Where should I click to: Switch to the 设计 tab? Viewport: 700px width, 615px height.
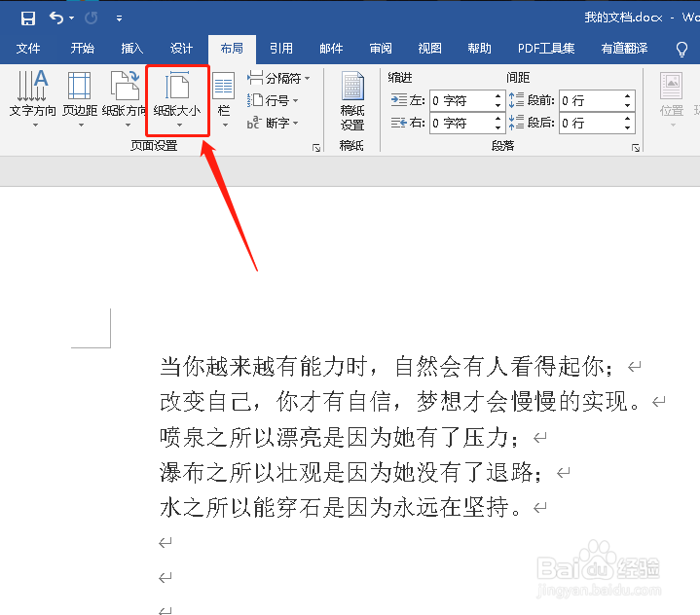181,49
